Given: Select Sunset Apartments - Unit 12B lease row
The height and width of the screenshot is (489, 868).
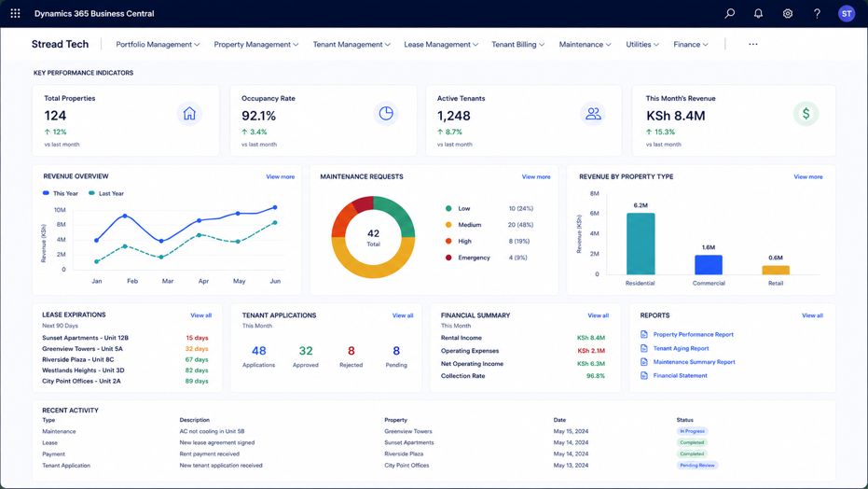Looking at the screenshot, I should pyautogui.click(x=126, y=338).
